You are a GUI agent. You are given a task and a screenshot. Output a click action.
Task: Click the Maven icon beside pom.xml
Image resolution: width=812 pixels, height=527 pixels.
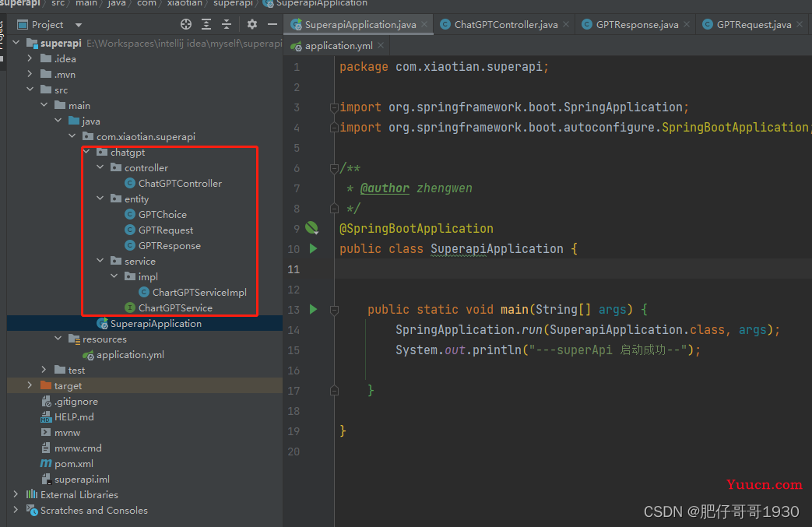(46, 463)
